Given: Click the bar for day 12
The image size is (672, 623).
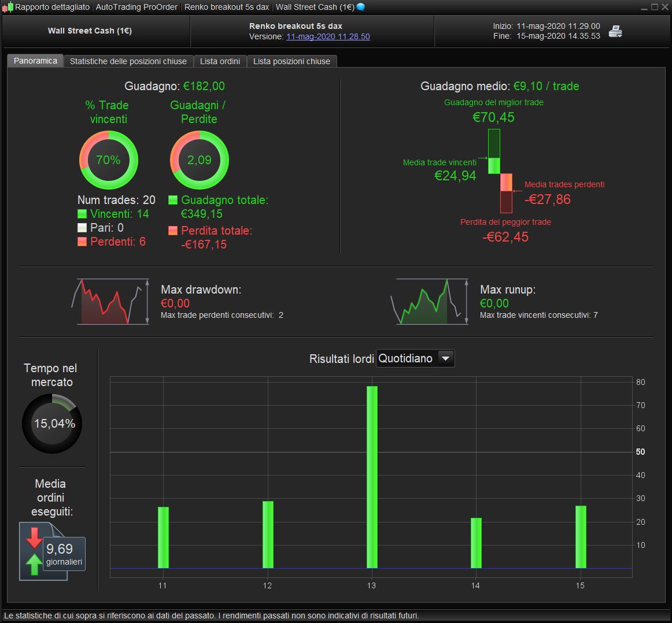Looking at the screenshot, I should 268,535.
